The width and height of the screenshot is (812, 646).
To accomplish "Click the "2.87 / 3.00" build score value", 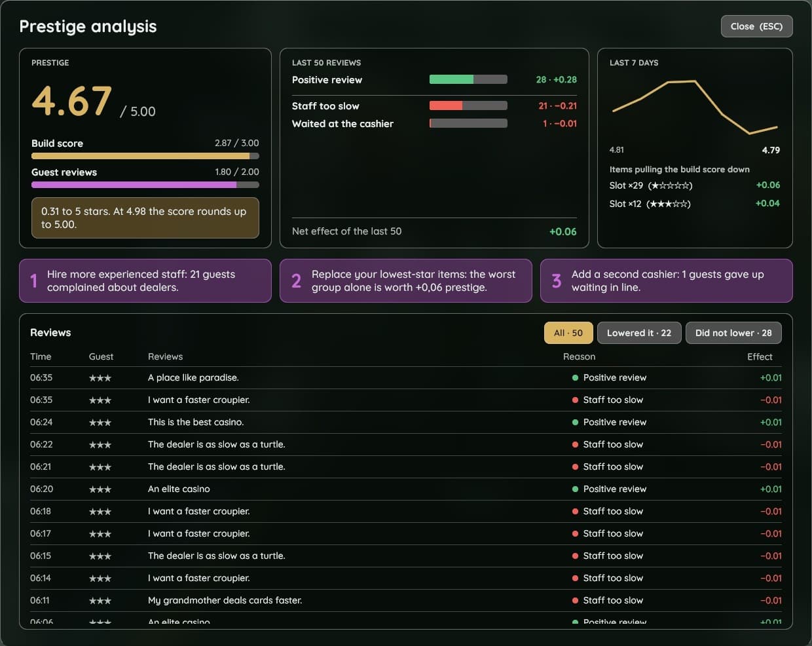I will click(237, 143).
